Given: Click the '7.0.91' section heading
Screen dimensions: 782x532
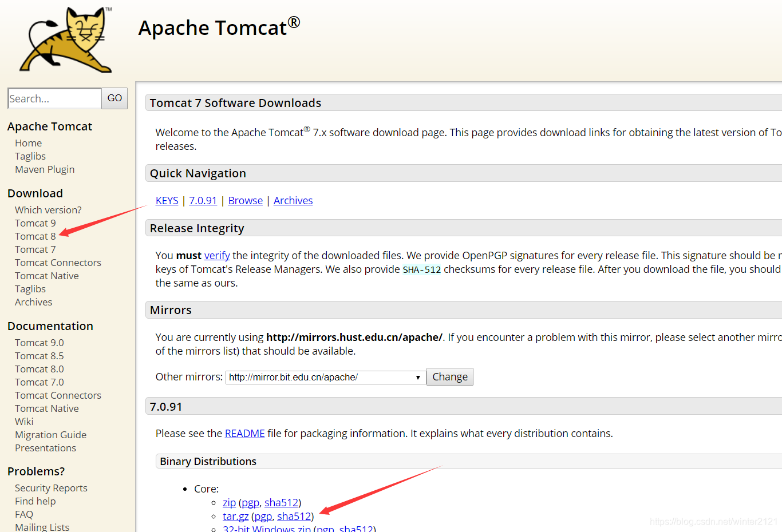Looking at the screenshot, I should (x=166, y=407).
